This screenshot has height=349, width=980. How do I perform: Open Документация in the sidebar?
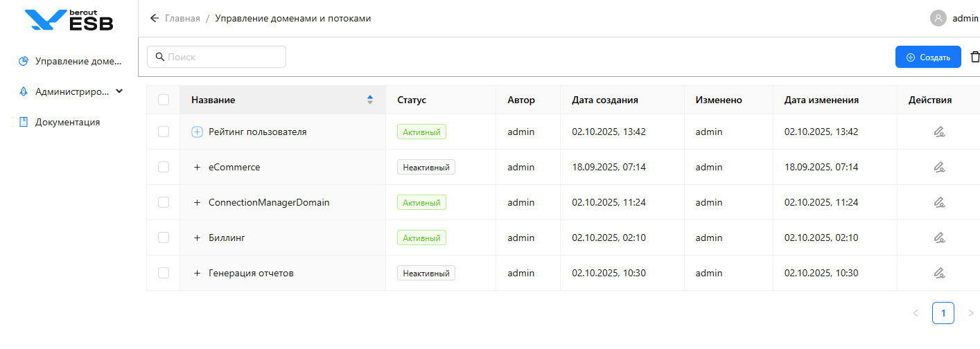click(x=67, y=122)
